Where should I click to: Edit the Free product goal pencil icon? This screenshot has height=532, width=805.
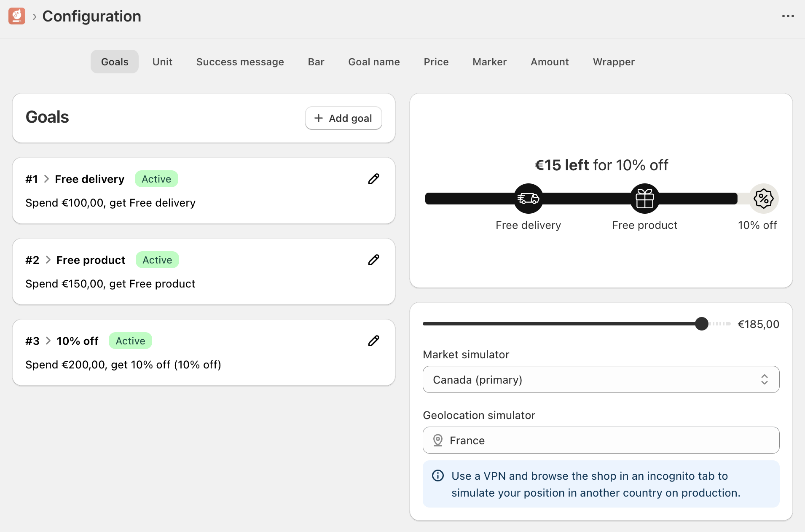(x=373, y=260)
